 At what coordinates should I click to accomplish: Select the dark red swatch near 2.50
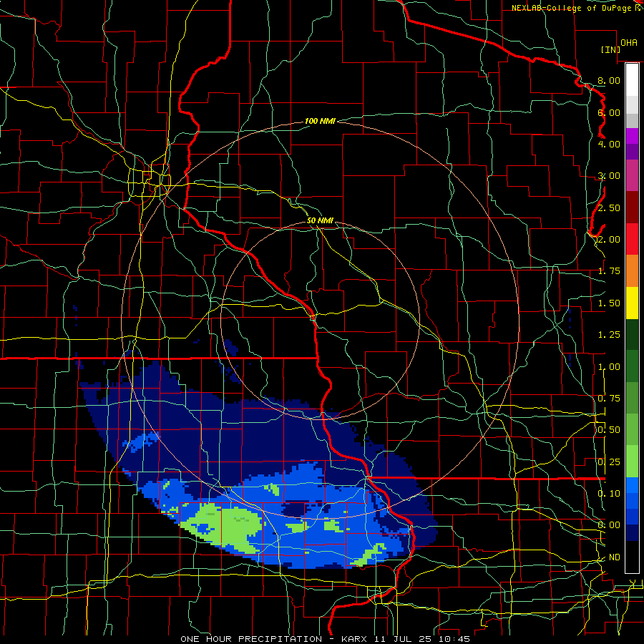(x=632, y=208)
